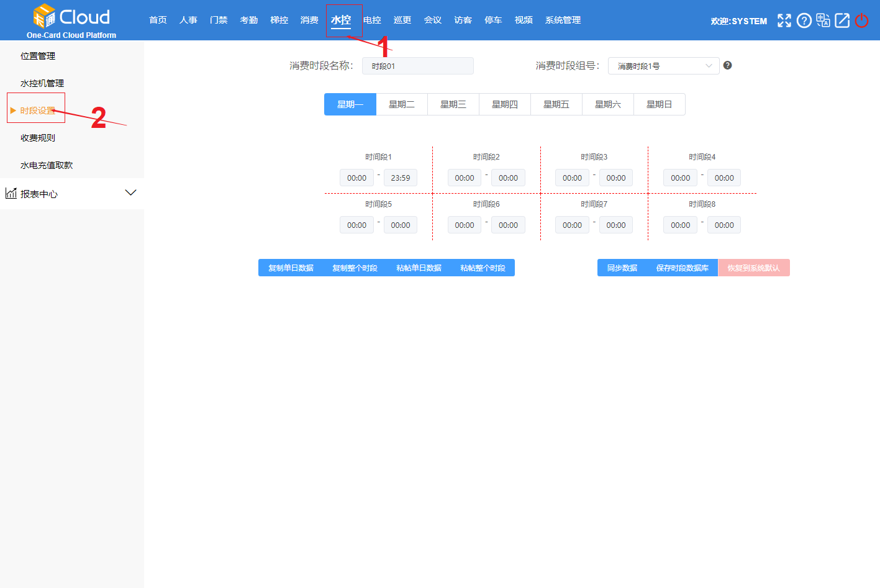Click the fullscreen expand icon
The image size is (880, 588).
tap(784, 20)
